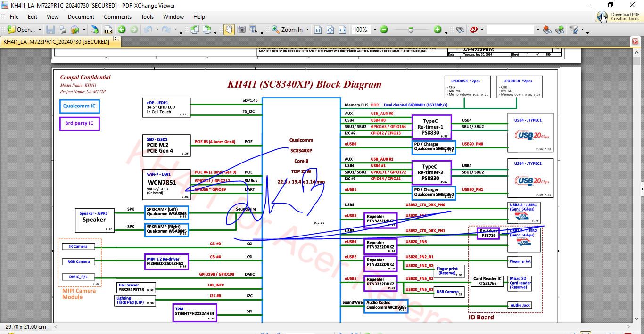Click the Print icon
The height and width of the screenshot is (334, 644).
point(62,29)
